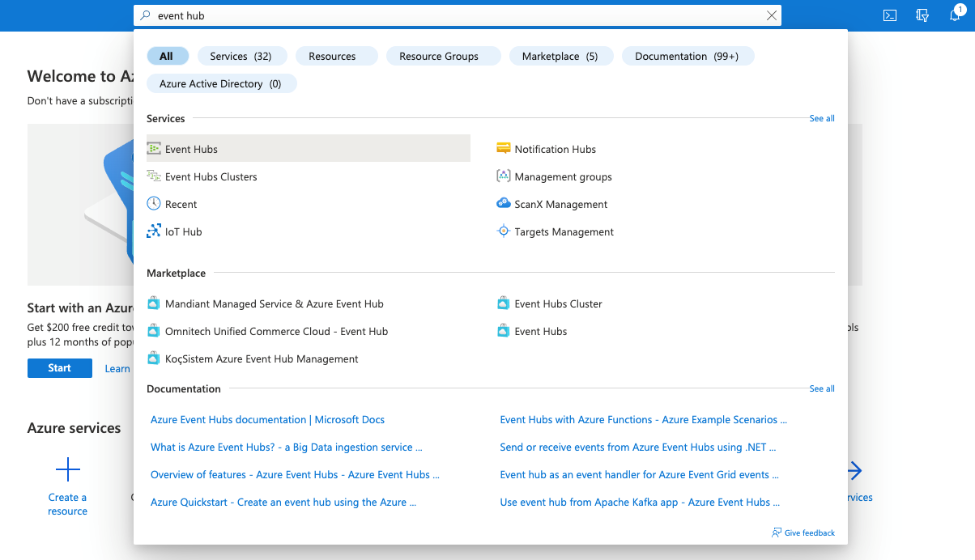Open Overview of features Azure Event Hubs link
Viewport: 975px width, 560px height.
[296, 474]
